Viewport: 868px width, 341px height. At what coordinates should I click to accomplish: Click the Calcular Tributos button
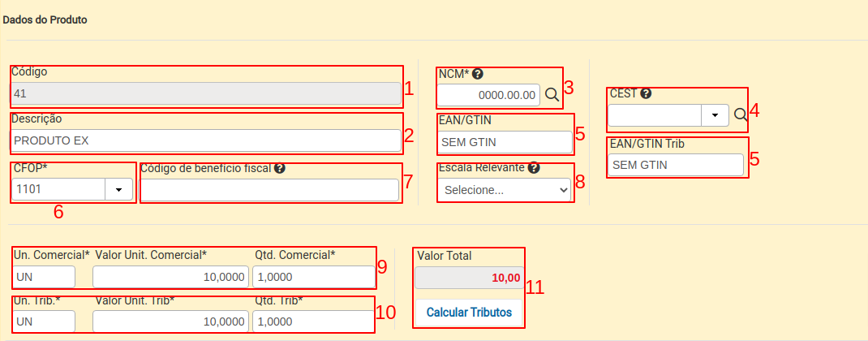[469, 312]
